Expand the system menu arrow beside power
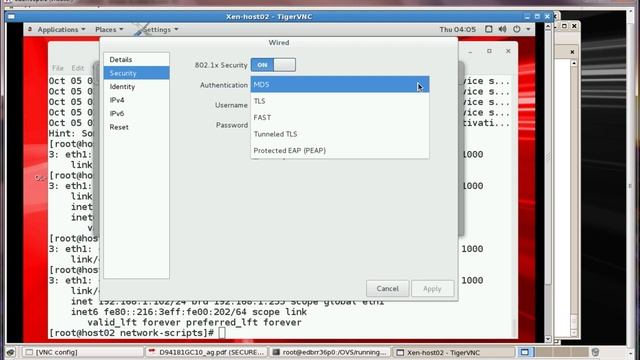 coord(528,29)
